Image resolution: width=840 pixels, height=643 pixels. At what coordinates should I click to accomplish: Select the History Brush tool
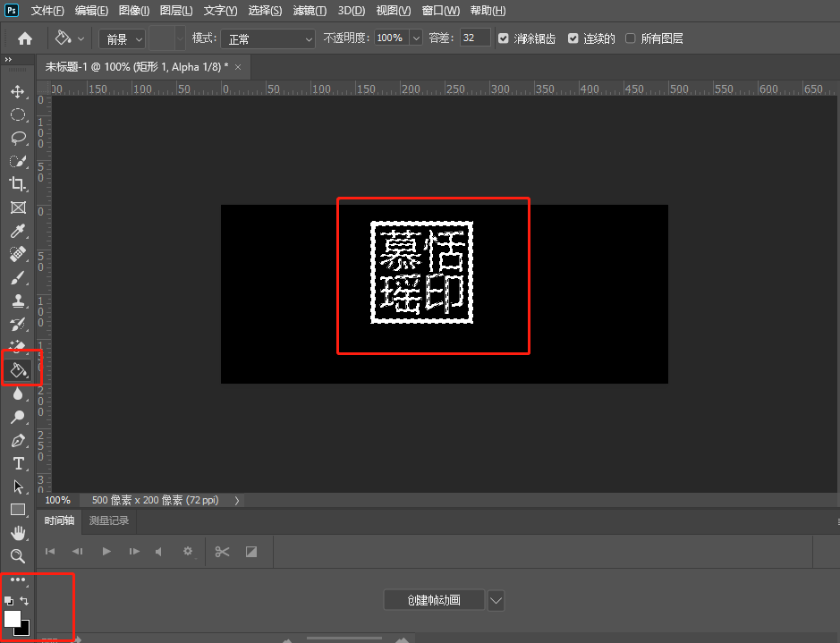(18, 324)
